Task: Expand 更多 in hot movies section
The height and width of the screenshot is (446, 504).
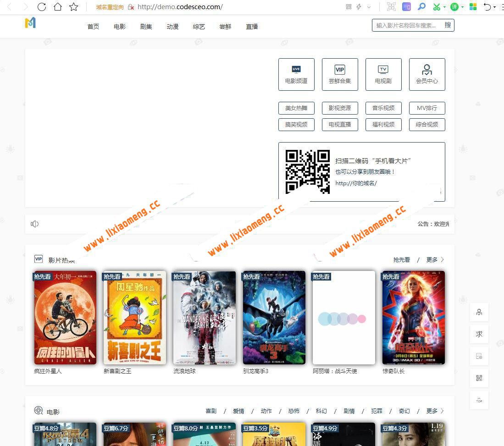Action: 435,259
